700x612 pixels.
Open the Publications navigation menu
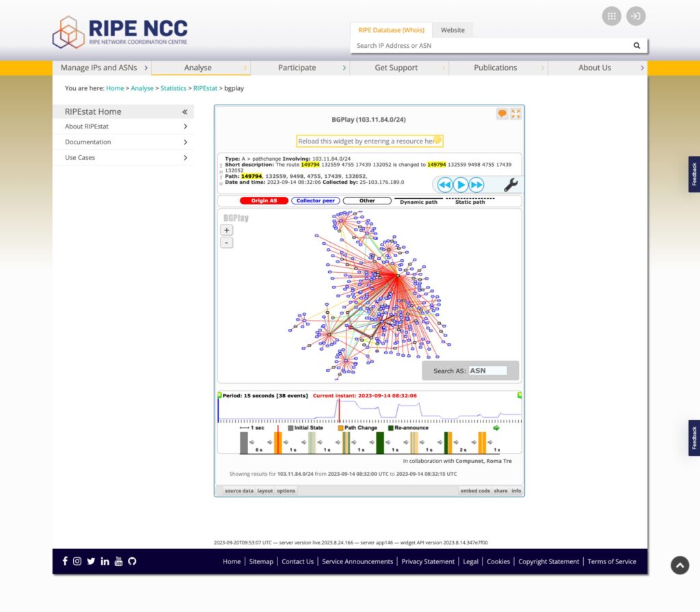pyautogui.click(x=498, y=68)
